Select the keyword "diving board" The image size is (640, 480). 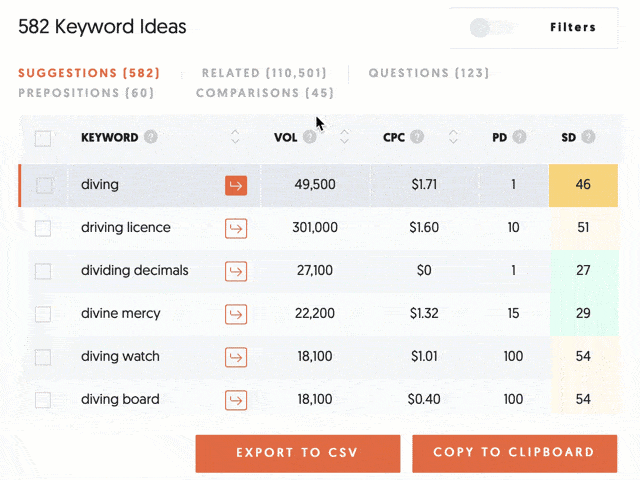[120, 399]
